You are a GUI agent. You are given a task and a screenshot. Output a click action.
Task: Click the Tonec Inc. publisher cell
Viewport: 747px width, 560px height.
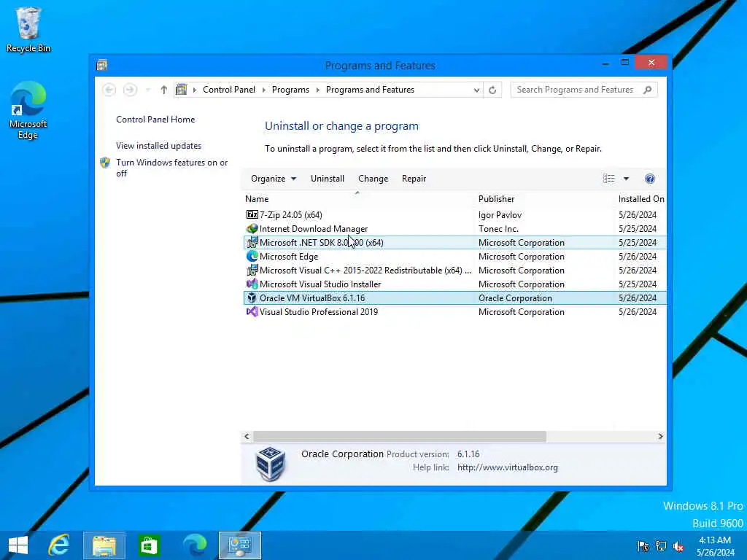(x=498, y=228)
